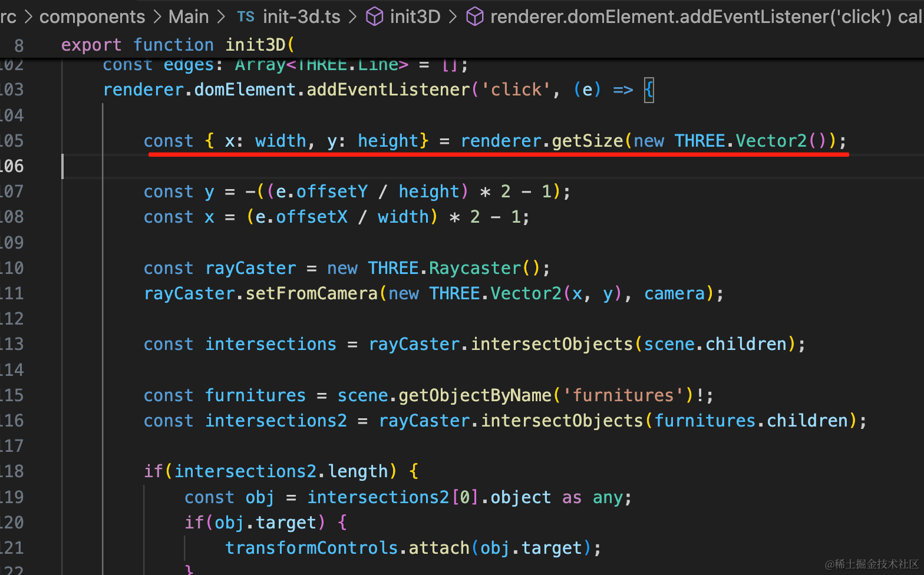Click 'children' in the furnitures.children argument
The image size is (924, 575).
[807, 421]
